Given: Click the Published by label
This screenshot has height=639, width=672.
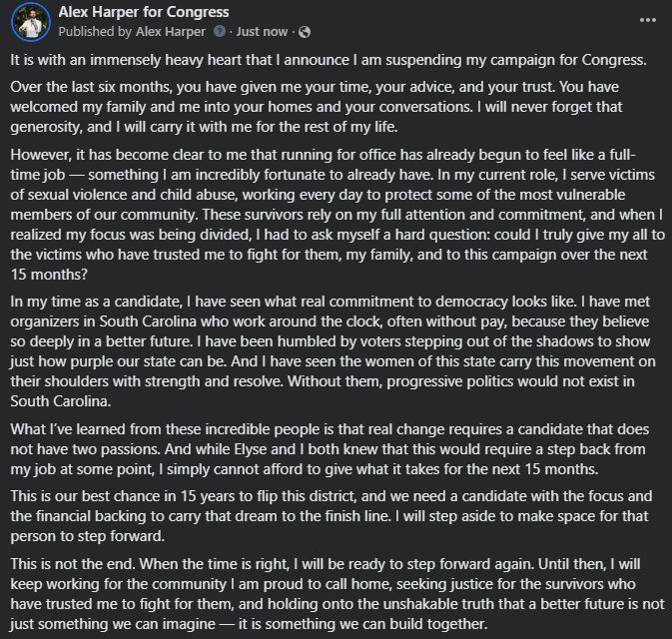Looking at the screenshot, I should 95,32.
